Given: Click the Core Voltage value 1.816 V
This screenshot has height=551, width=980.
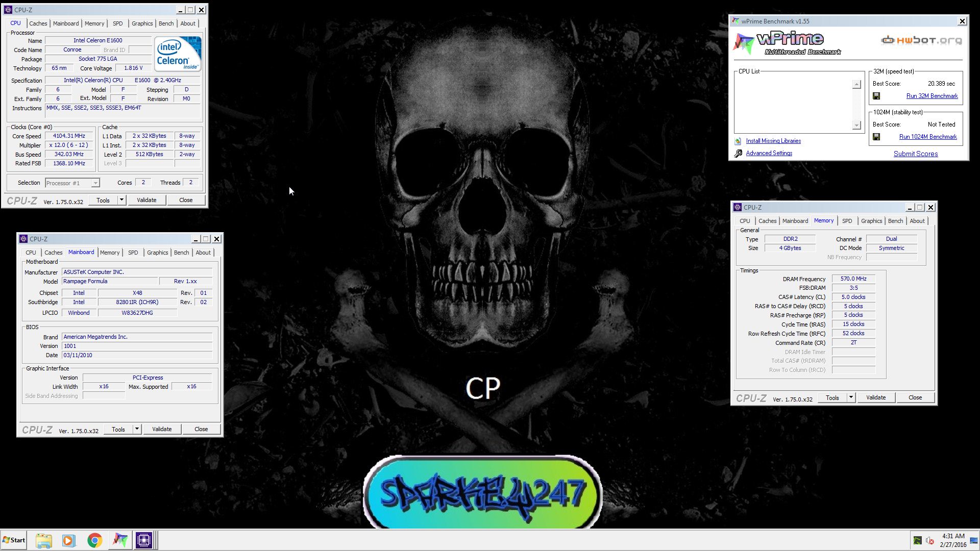Looking at the screenshot, I should (133, 68).
